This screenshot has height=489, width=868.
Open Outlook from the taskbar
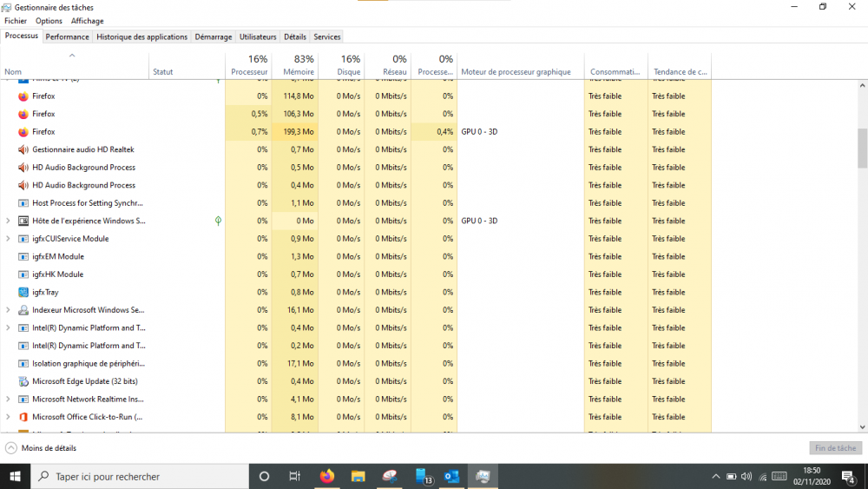click(x=451, y=476)
